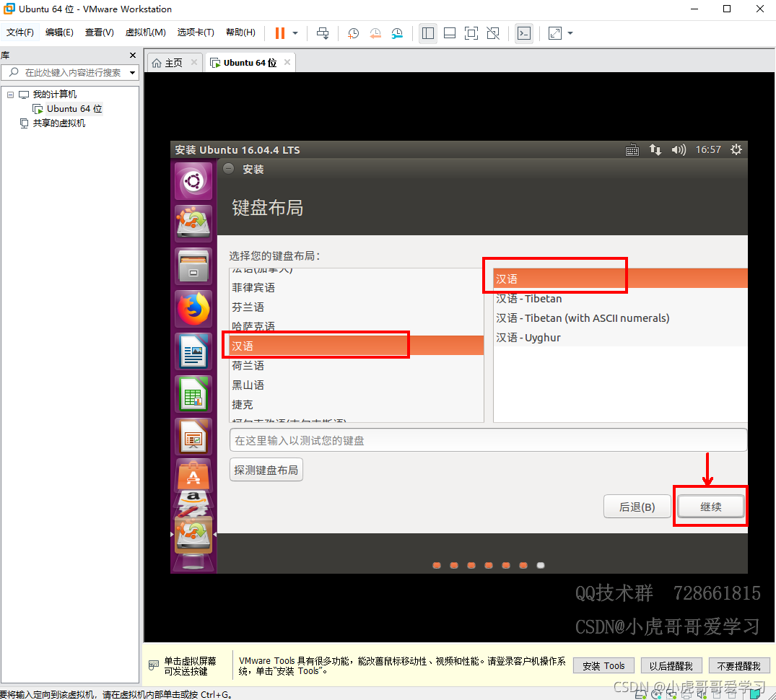776x700 pixels.
Task: Select 汉语 in the left layout list
Action: 357,346
